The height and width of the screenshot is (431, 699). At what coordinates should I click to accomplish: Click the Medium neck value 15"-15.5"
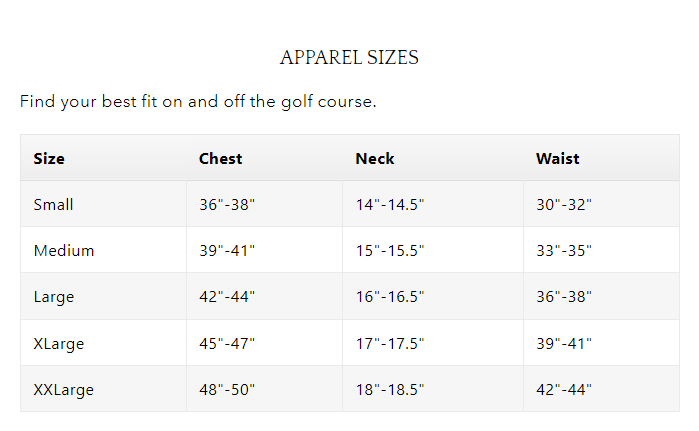[389, 250]
